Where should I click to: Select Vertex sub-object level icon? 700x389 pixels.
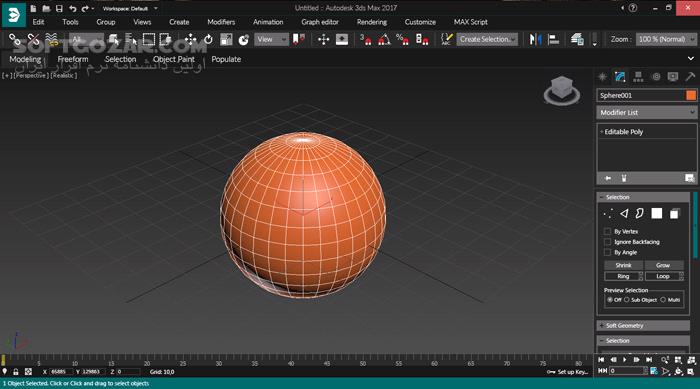point(608,214)
